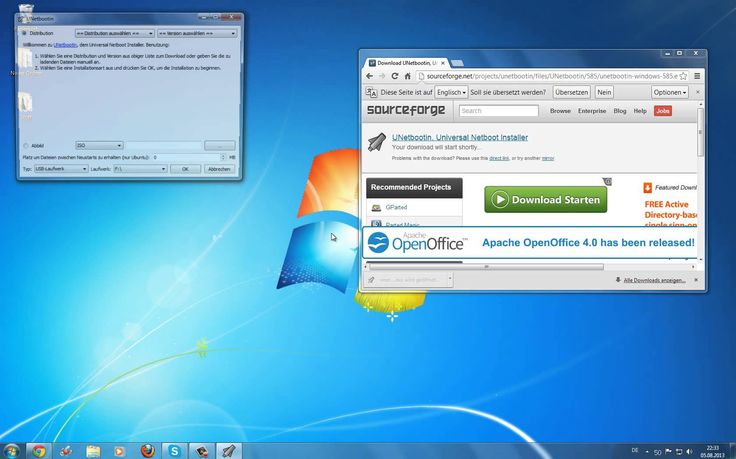
Task: Open the Distribution auswählen dropdown
Action: pos(115,33)
